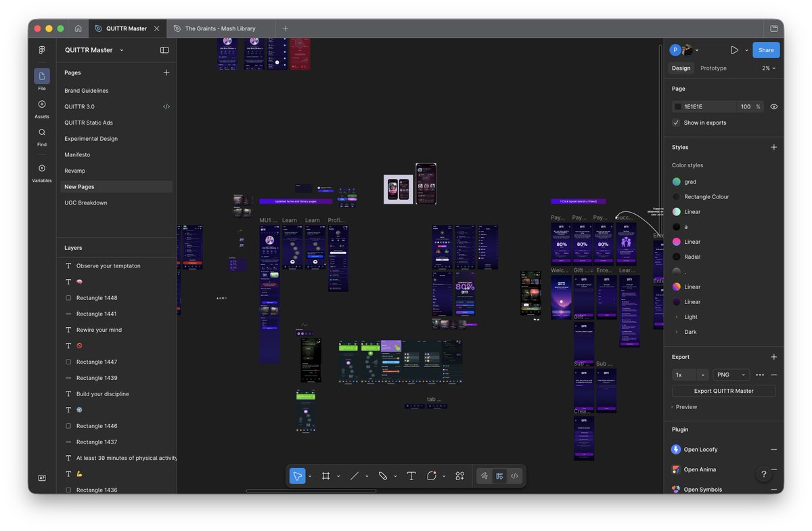Select the Rectangle Colour style swatch
The image size is (812, 531).
(x=677, y=196)
